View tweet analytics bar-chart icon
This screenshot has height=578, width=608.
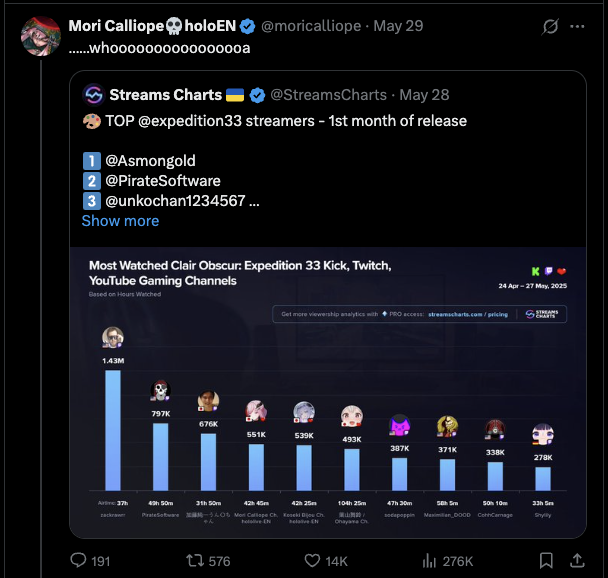coord(429,561)
